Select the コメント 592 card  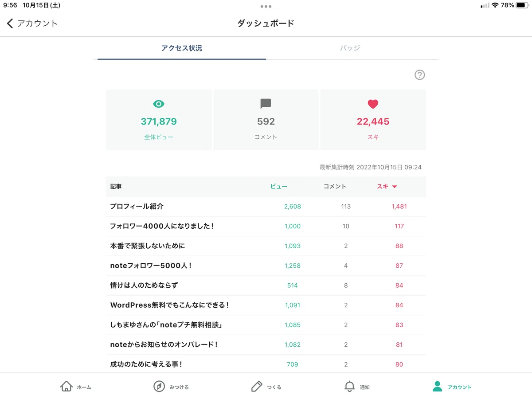(266, 120)
